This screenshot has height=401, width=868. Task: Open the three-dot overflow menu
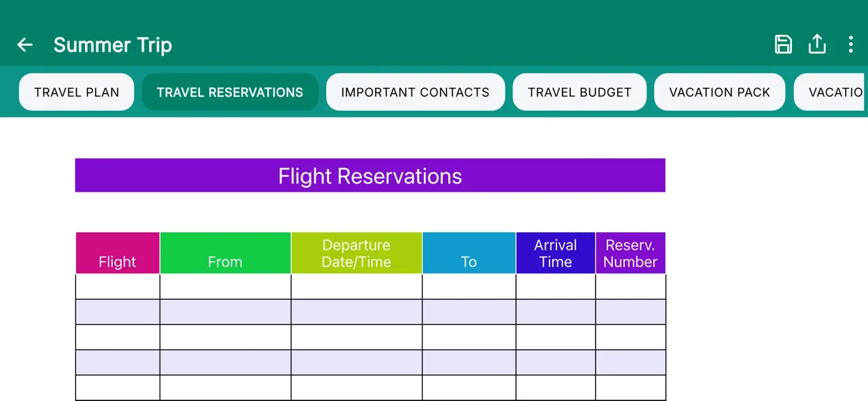[x=851, y=45]
